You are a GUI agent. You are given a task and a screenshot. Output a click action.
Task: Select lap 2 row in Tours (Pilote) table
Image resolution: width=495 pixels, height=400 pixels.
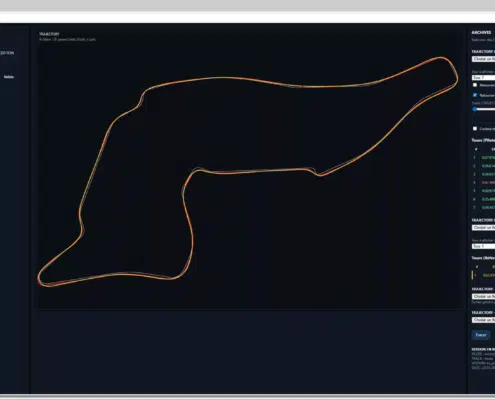483,166
